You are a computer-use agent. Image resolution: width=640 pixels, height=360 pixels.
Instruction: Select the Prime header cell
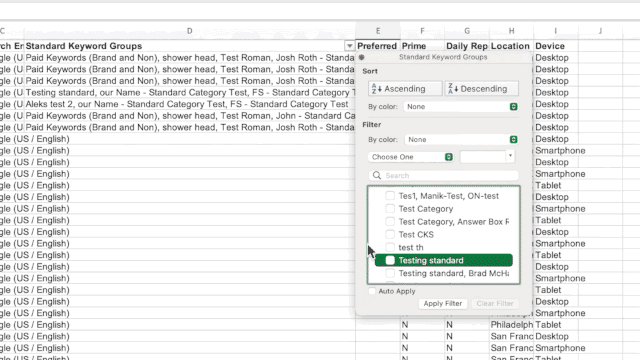422,46
